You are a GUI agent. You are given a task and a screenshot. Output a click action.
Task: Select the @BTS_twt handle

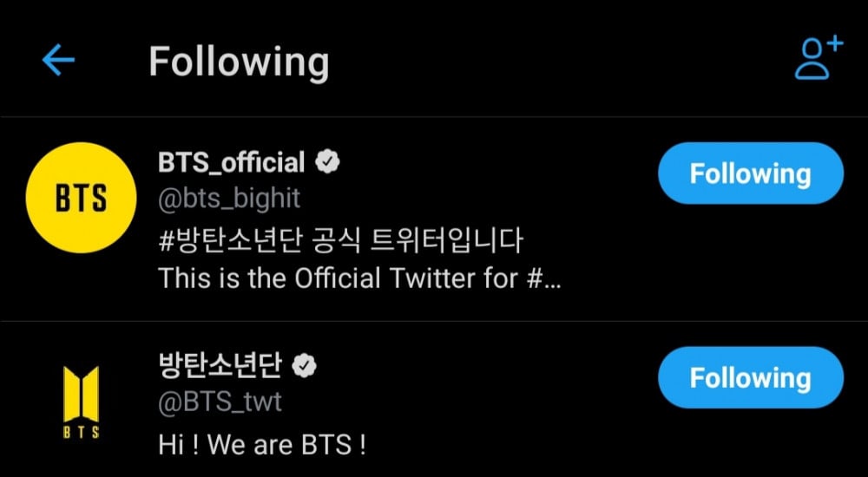click(220, 402)
